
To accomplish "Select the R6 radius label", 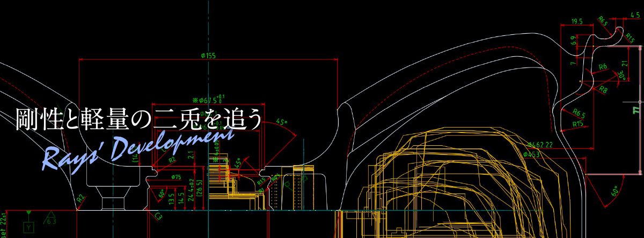I will pyautogui.click(x=603, y=66).
